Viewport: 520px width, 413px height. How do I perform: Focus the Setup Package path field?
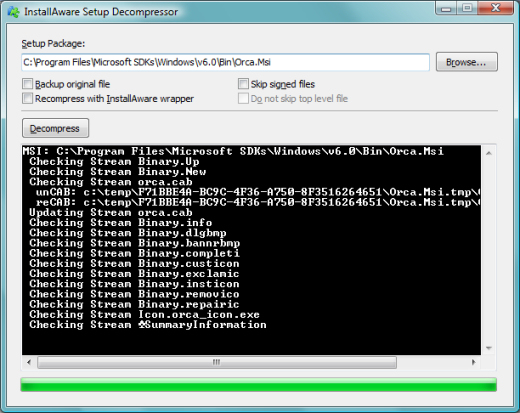(225, 62)
